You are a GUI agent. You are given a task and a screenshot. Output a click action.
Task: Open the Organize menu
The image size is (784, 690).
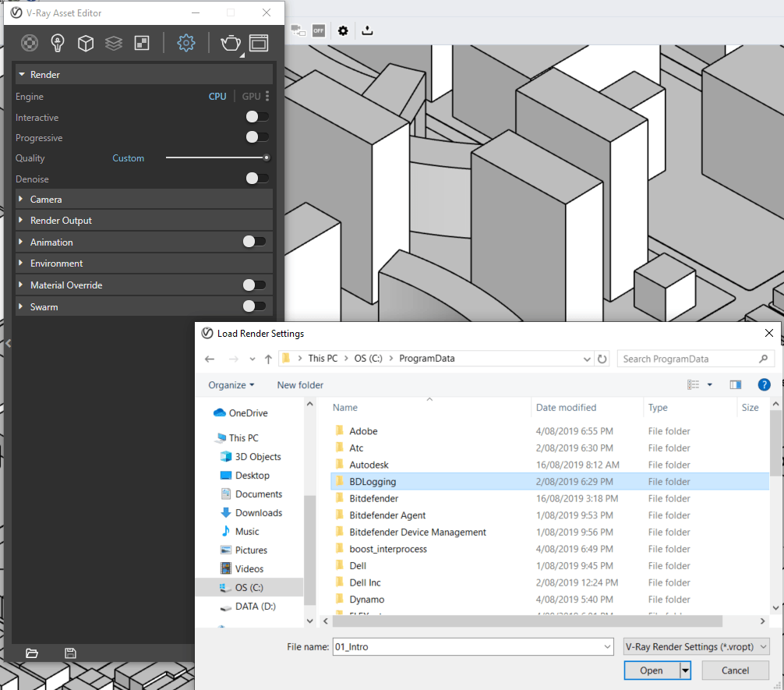point(231,385)
